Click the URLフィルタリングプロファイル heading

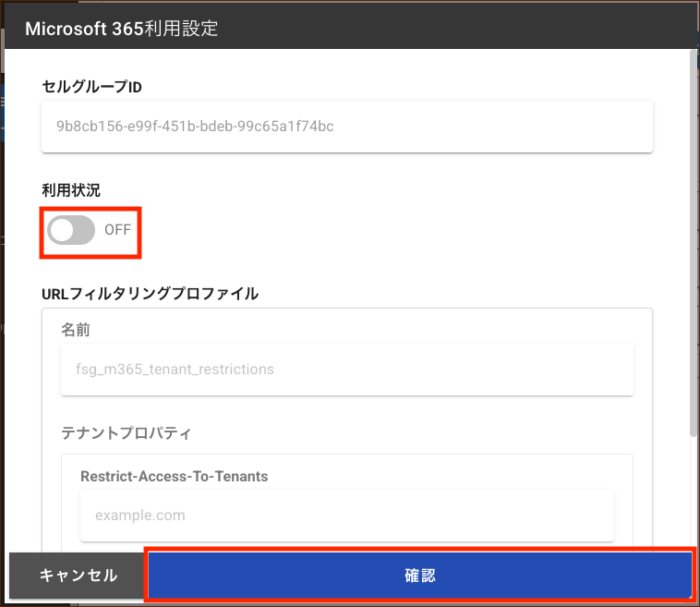(150, 294)
